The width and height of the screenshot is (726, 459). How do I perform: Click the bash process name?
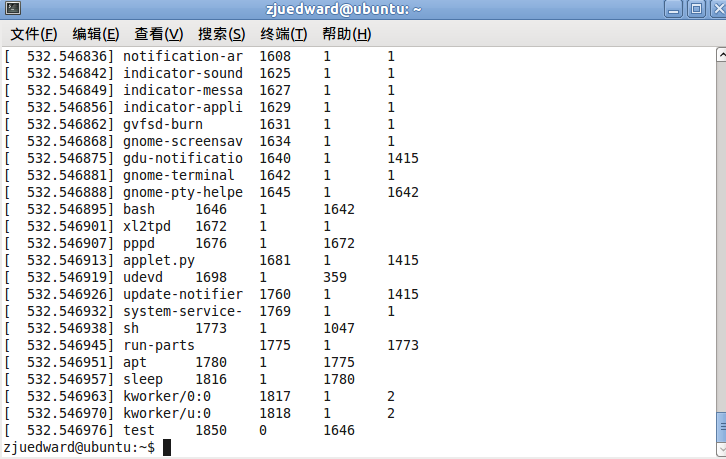(138, 209)
